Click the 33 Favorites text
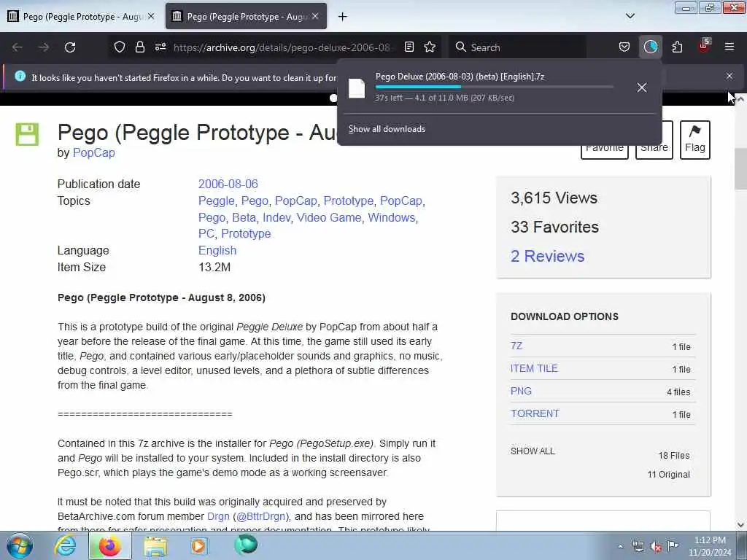 [554, 227]
